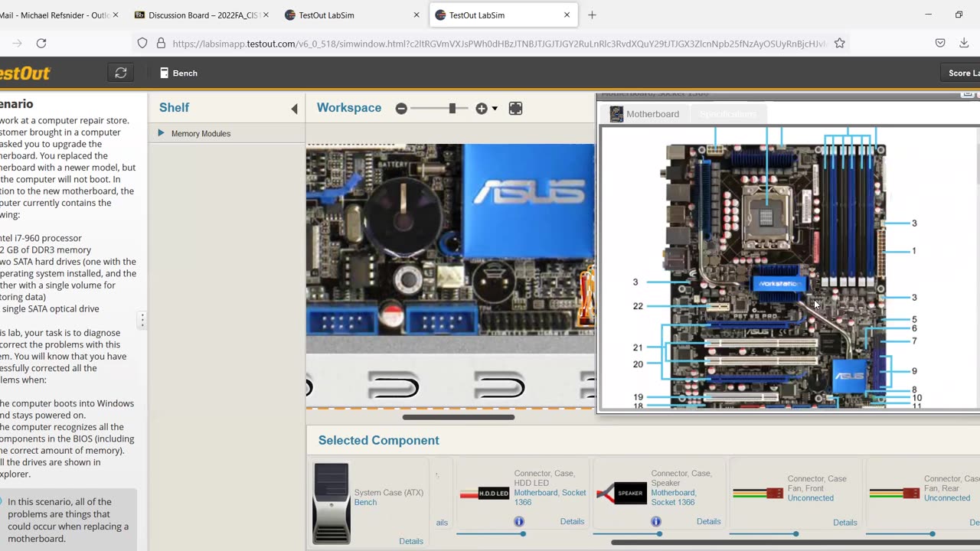Screen dimensions: 980x551
Task: Open browser downloads icon
Action: point(964,44)
